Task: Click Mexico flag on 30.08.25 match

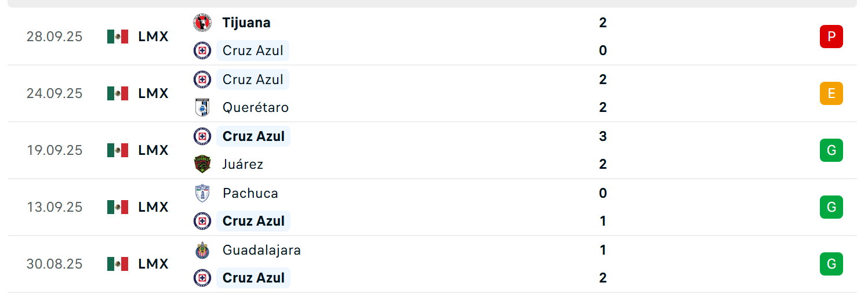Action: click(118, 264)
